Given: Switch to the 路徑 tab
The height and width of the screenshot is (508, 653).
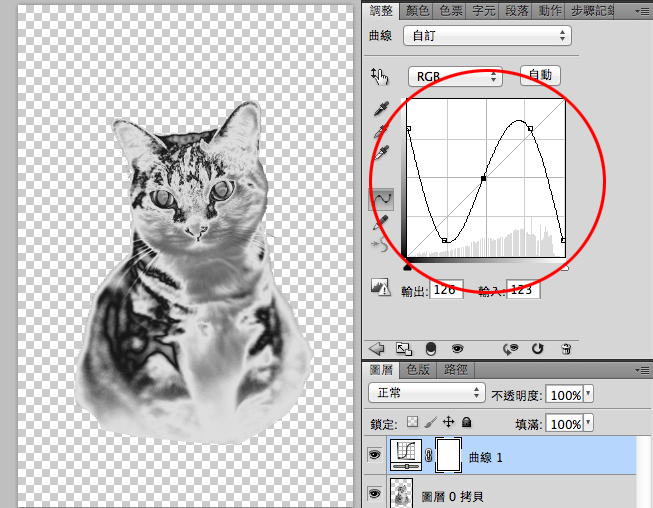Looking at the screenshot, I should [456, 369].
